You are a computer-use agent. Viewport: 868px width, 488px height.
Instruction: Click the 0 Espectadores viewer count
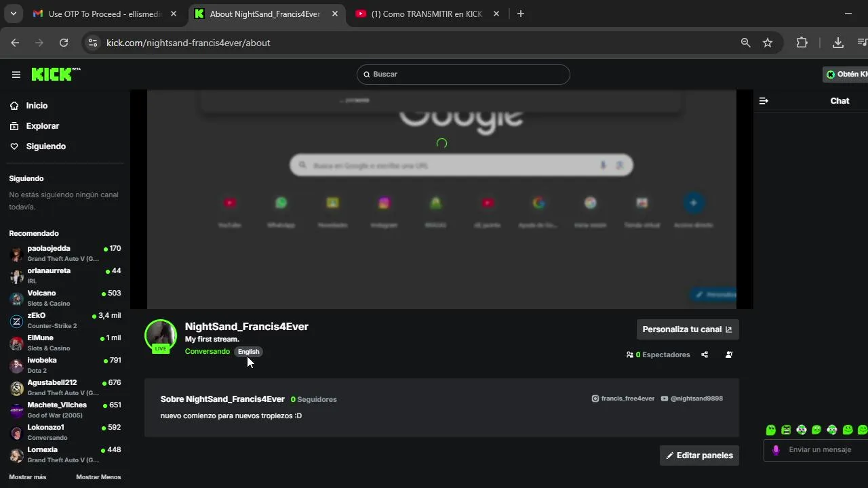coord(658,354)
